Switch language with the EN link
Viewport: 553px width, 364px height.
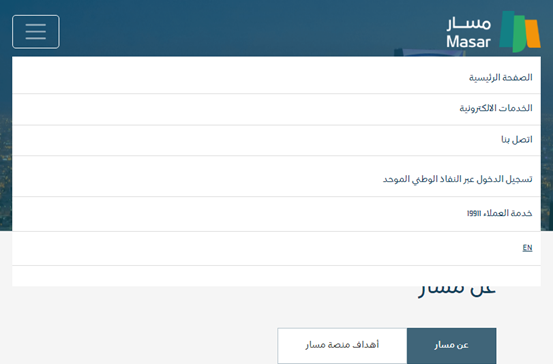527,248
